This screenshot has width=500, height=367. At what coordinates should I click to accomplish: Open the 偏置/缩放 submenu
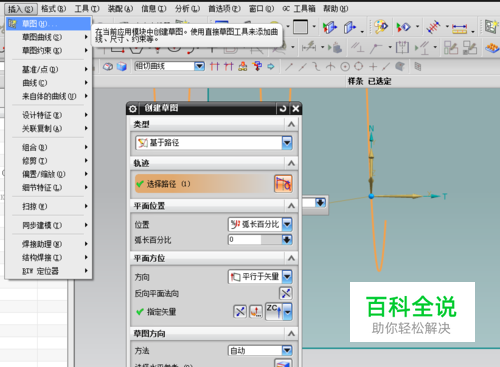point(49,174)
